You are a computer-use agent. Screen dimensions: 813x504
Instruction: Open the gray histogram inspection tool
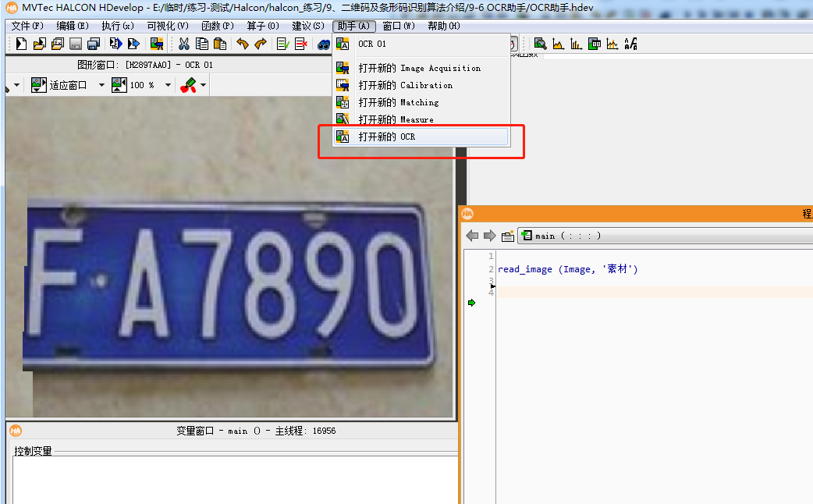[576, 44]
